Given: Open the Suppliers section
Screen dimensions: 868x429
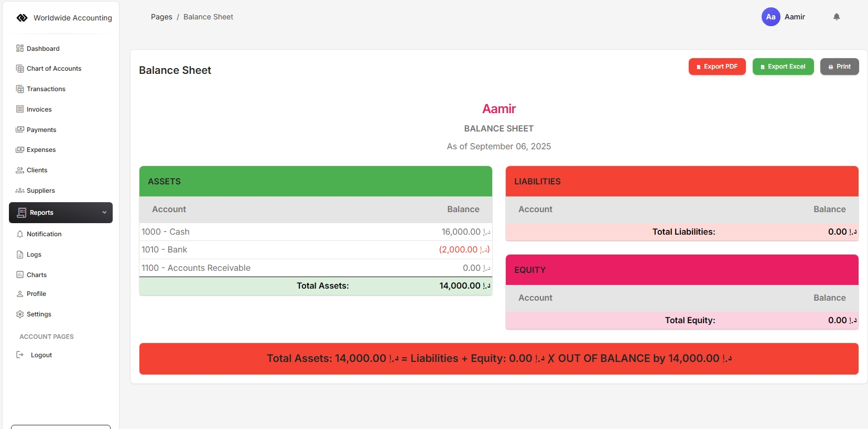Looking at the screenshot, I should (x=41, y=191).
